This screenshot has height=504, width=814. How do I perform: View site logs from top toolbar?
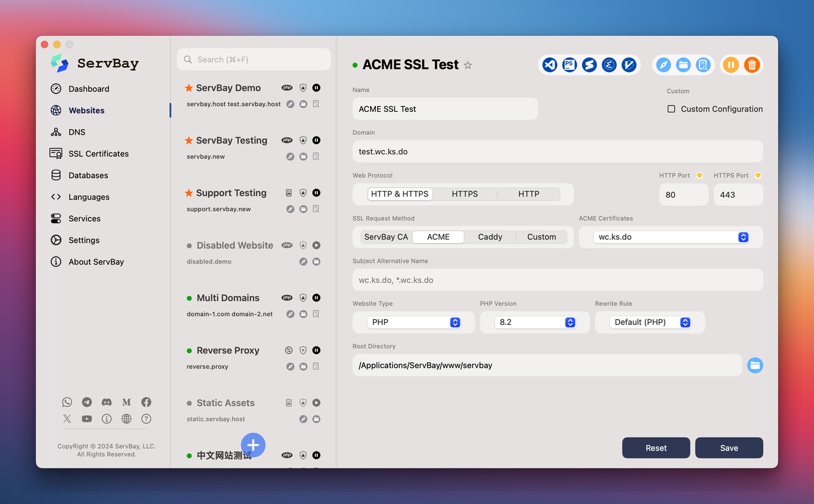pyautogui.click(x=703, y=65)
